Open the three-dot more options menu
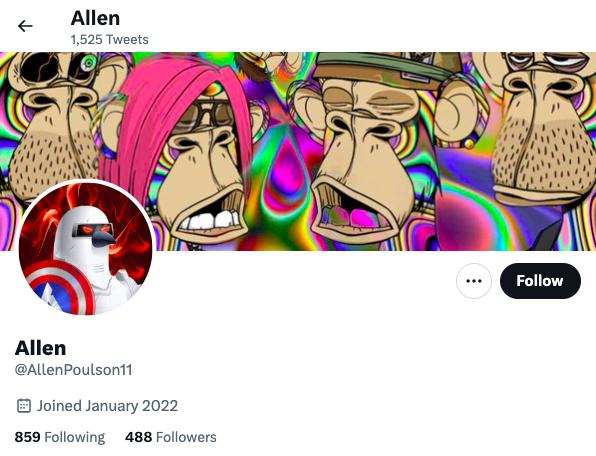 pos(474,281)
